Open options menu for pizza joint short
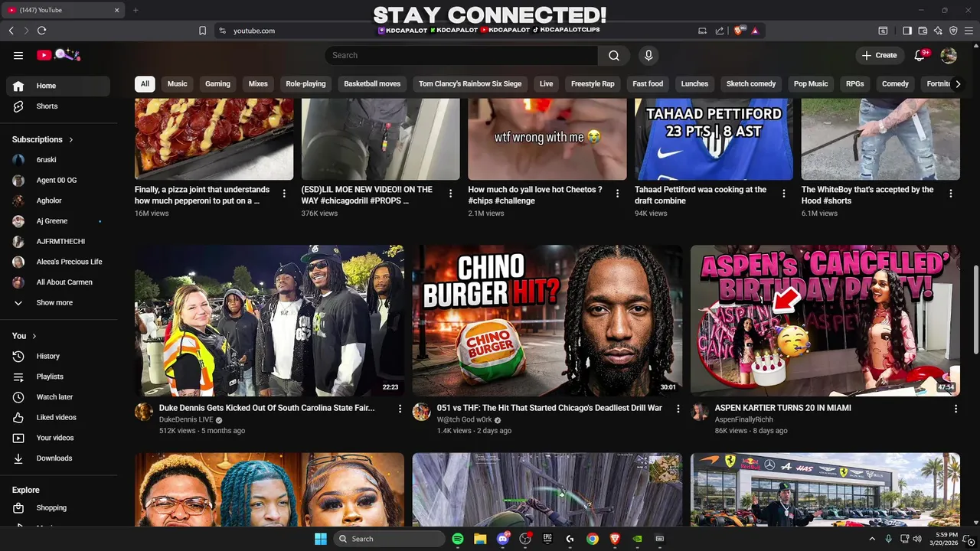 pyautogui.click(x=284, y=194)
